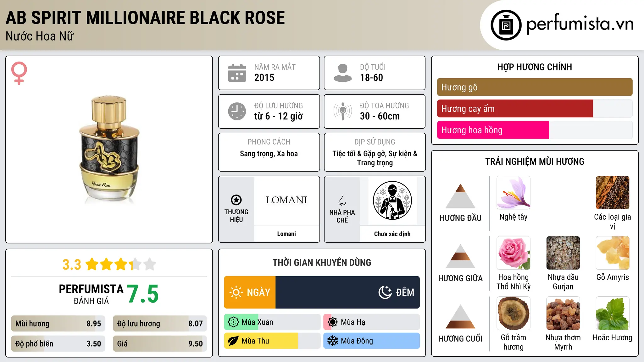Image resolution: width=644 pixels, height=362 pixels.
Task: Click the nose icon above Nhà pha chế
Action: (x=342, y=200)
